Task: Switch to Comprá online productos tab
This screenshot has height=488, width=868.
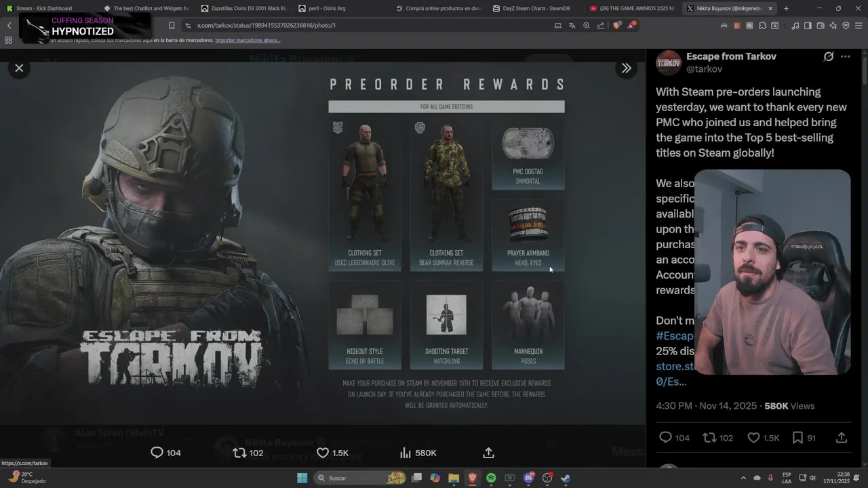Action: point(437,8)
